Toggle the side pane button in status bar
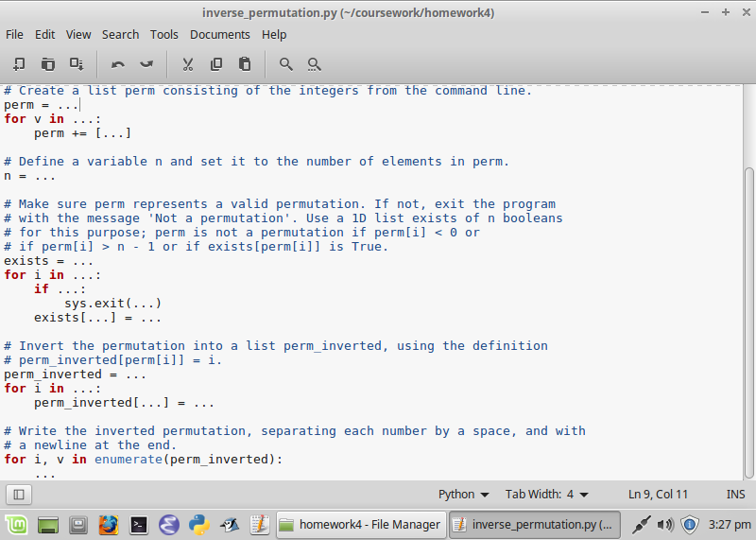Image resolution: width=756 pixels, height=540 pixels. coord(19,495)
